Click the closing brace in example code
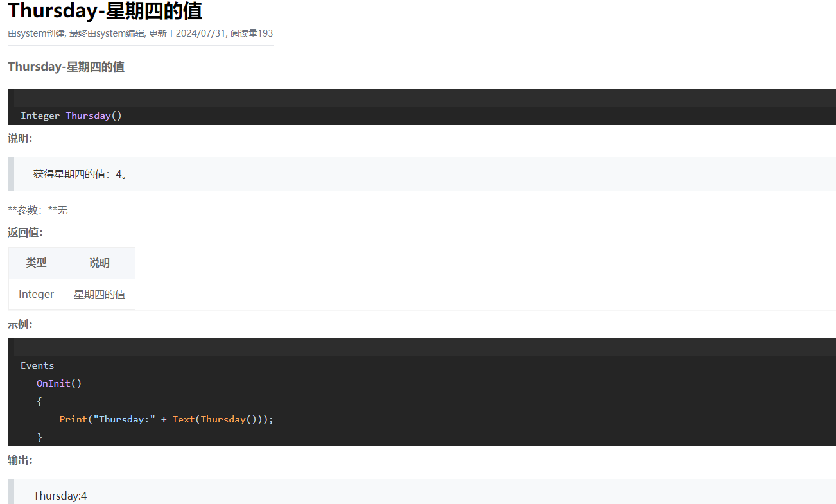Screen dimensions: 836x504 point(39,437)
